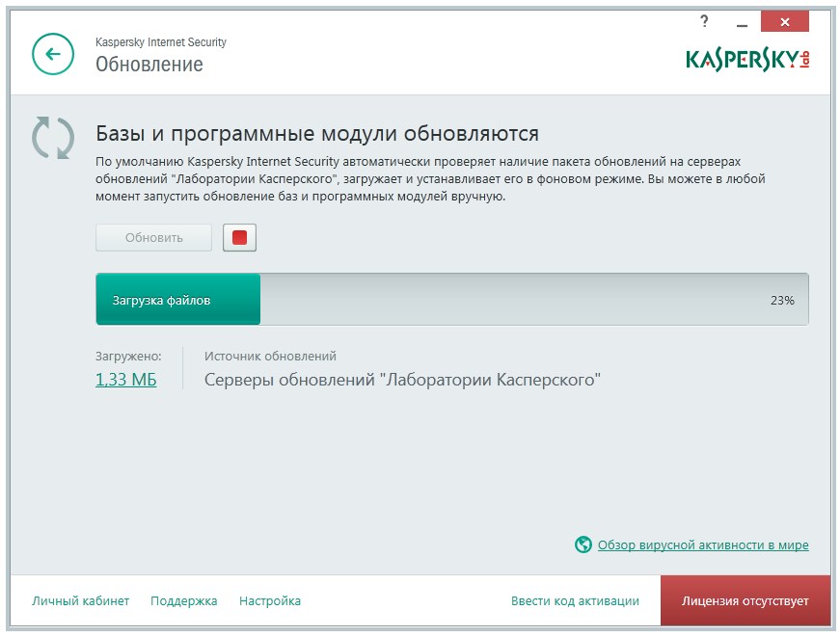Click Источник обновлений label

(x=271, y=356)
